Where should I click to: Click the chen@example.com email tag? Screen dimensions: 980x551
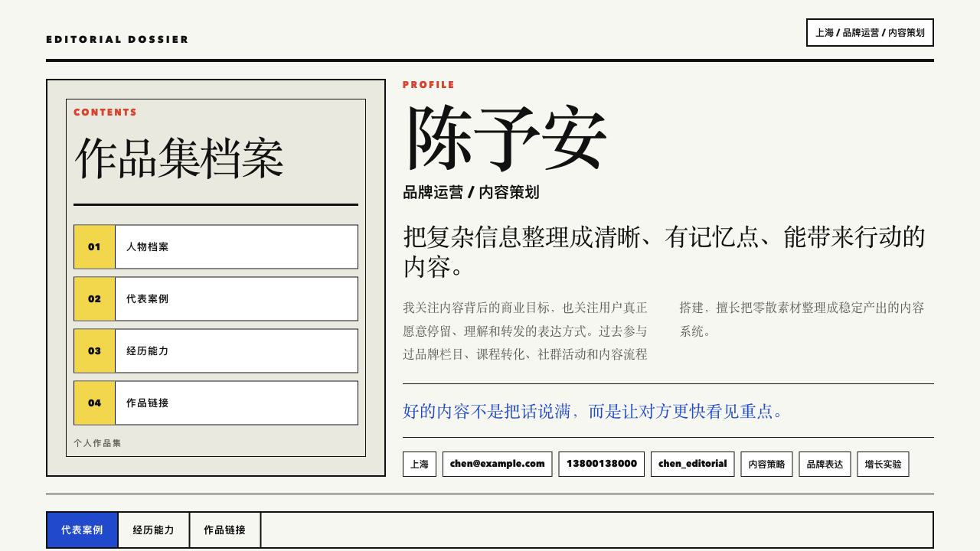[498, 464]
